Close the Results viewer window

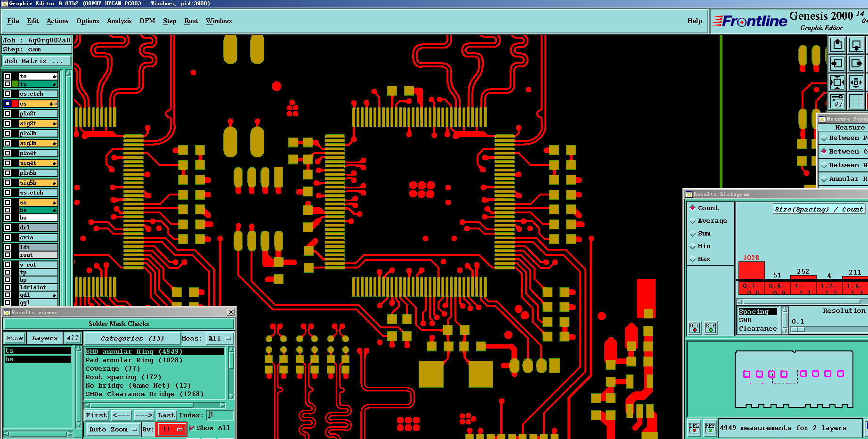tap(231, 312)
